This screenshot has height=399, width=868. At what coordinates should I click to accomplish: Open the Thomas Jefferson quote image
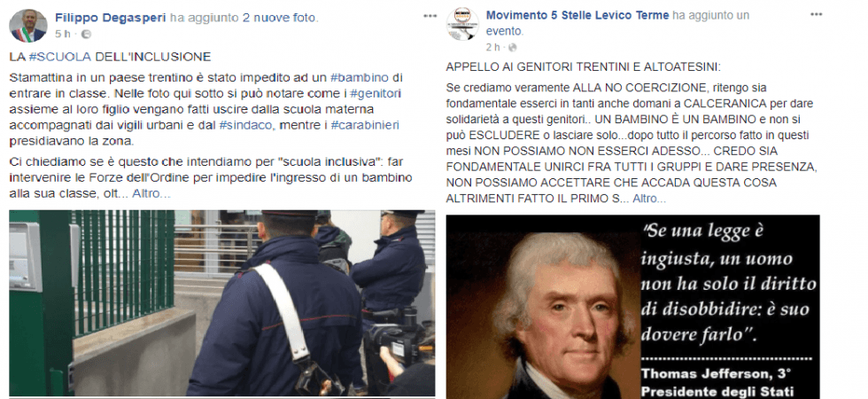point(632,307)
